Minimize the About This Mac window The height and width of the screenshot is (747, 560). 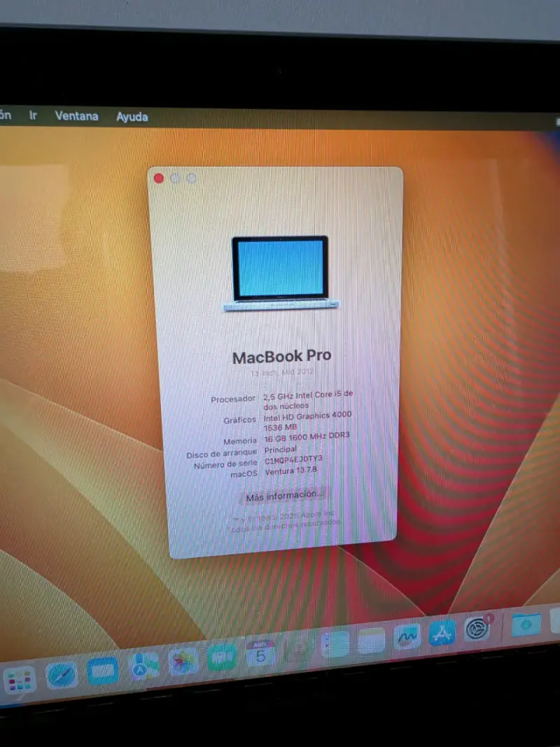tap(175, 179)
